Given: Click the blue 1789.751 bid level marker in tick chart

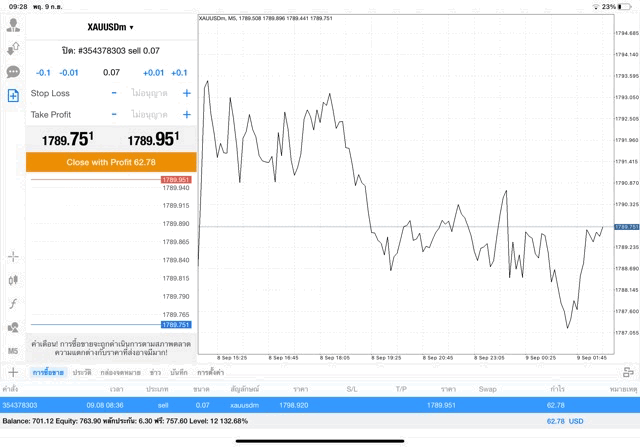Looking at the screenshot, I should click(176, 325).
